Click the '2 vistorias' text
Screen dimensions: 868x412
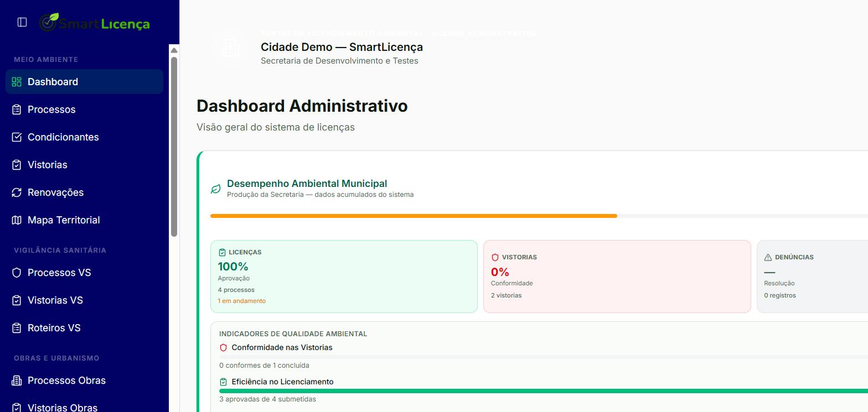coord(506,295)
